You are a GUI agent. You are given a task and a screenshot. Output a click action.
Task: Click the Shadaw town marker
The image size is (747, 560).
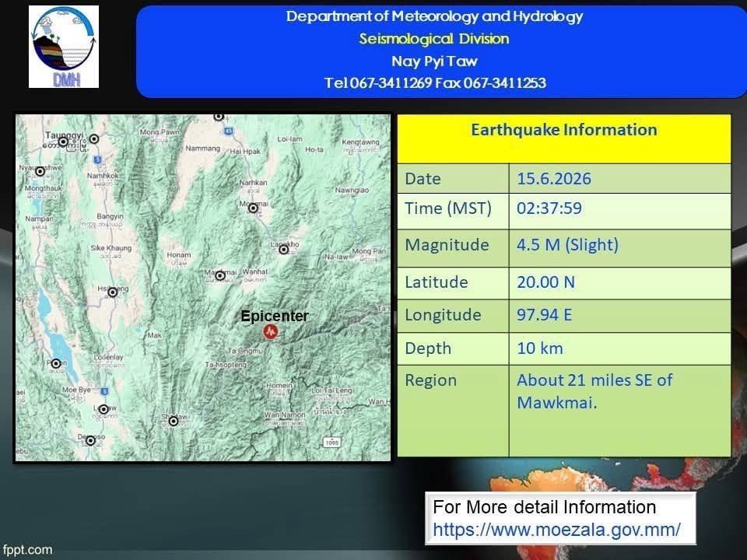(x=174, y=421)
